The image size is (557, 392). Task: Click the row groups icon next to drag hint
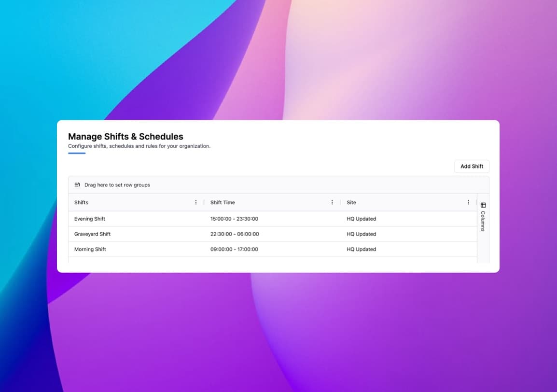pos(77,184)
